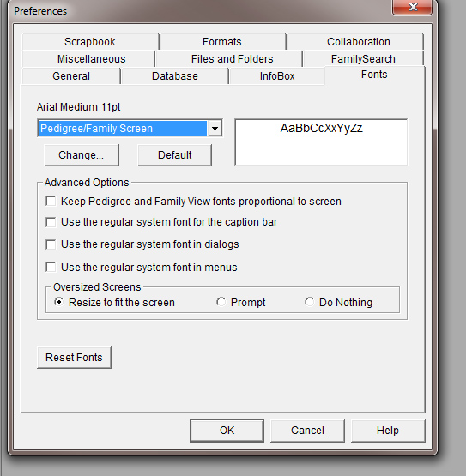This screenshot has height=476, width=466.
Task: Select the Database tab
Action: tap(175, 75)
